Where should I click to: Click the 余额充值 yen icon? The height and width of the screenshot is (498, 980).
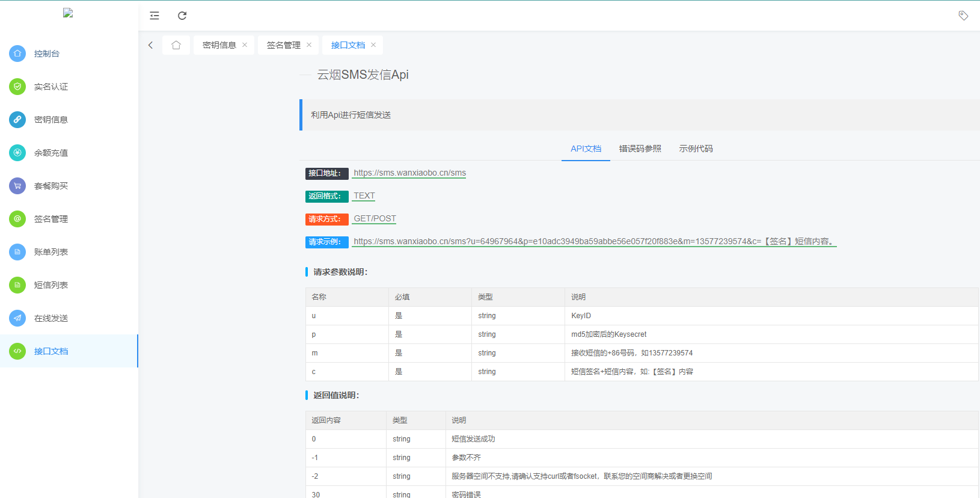17,153
